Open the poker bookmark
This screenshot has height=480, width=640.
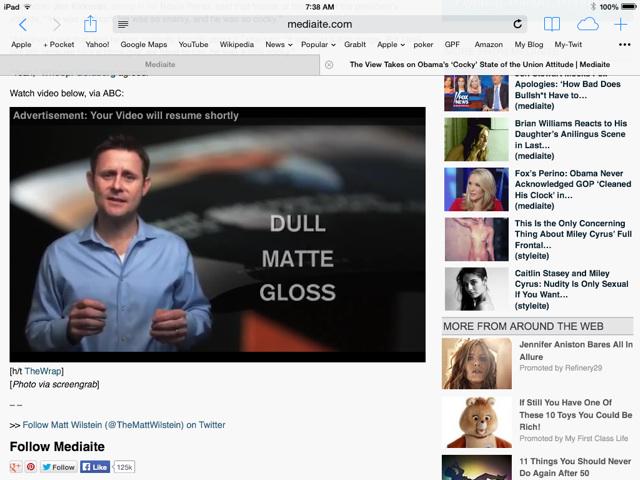click(x=423, y=44)
